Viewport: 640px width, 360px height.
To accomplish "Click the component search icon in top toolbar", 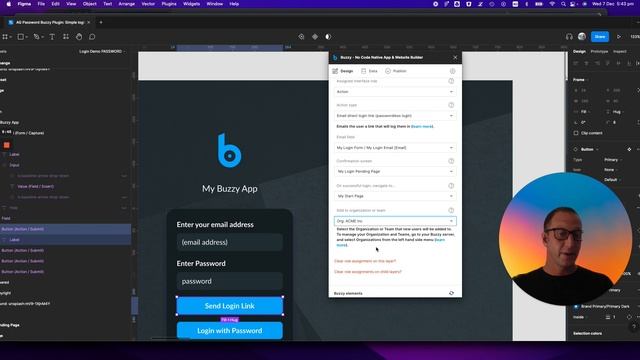I will pyautogui.click(x=301, y=37).
